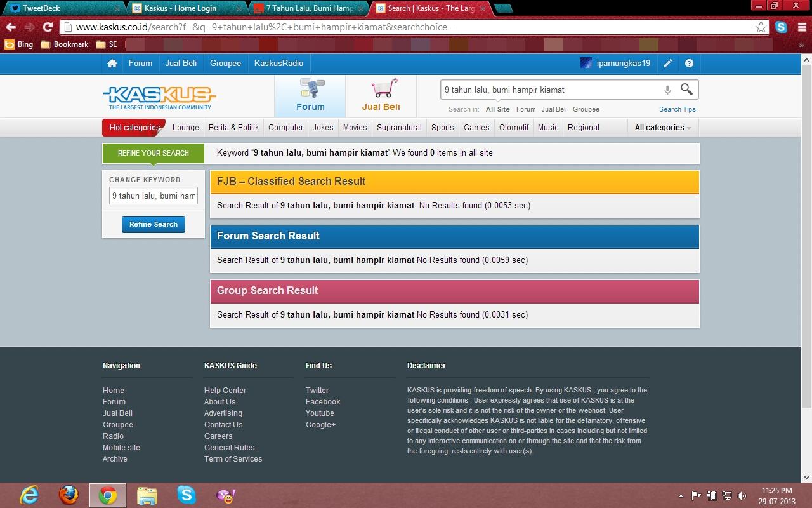
Task: Click Help Center footer link
Action: point(225,391)
